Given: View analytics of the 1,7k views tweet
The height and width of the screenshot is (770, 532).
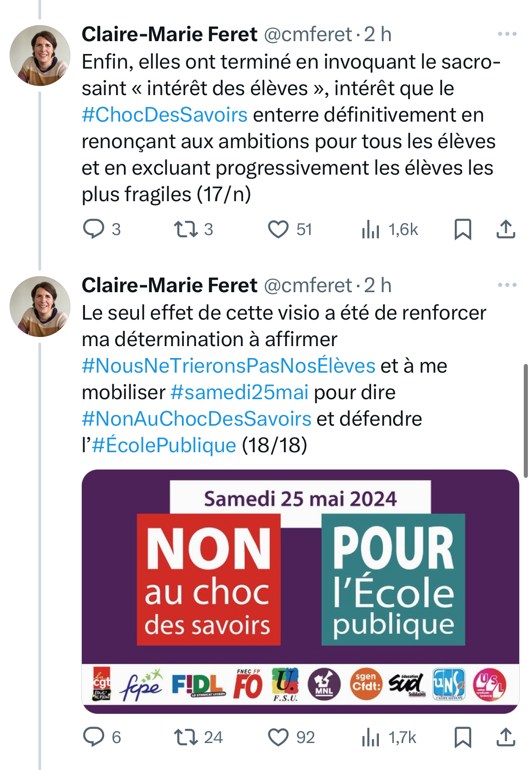Looking at the screenshot, I should (371, 737).
